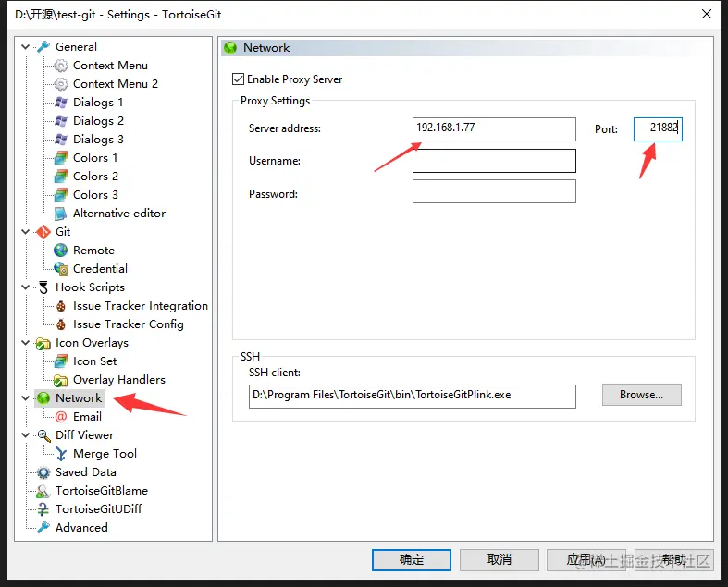Click the Merge Tool fork icon

tap(61, 454)
